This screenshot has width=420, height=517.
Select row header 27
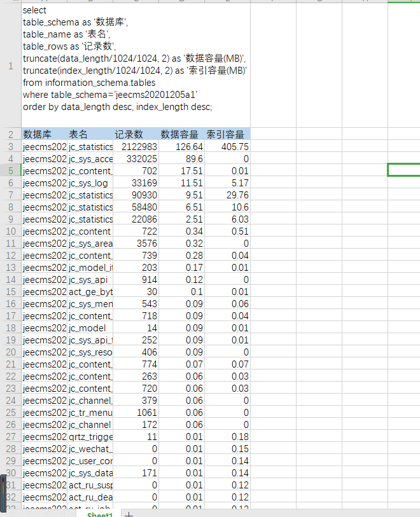[x=11, y=436]
